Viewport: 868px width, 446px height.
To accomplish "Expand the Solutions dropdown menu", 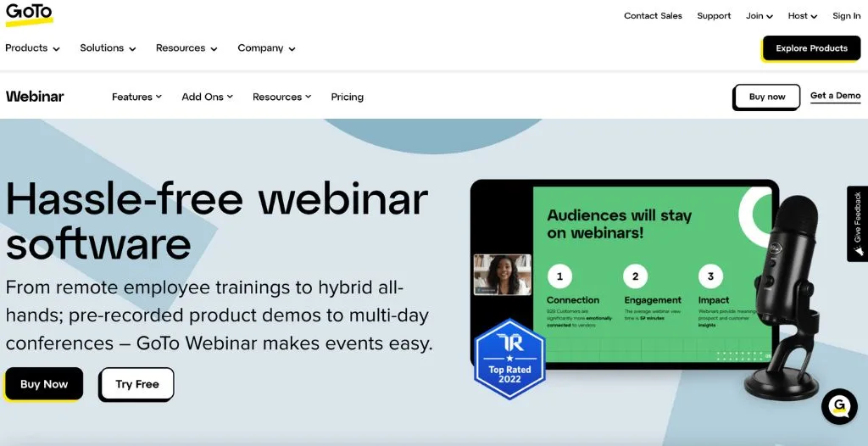I will (108, 48).
